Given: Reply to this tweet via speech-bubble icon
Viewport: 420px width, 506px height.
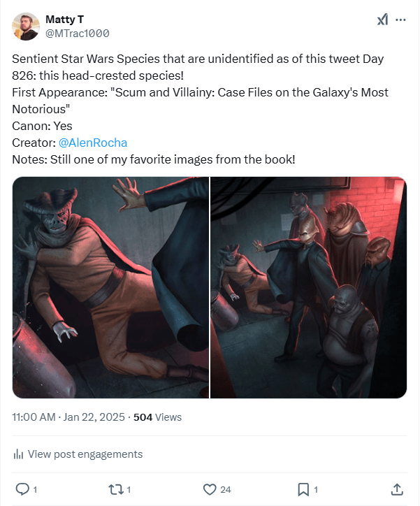Looking at the screenshot, I should (x=22, y=489).
